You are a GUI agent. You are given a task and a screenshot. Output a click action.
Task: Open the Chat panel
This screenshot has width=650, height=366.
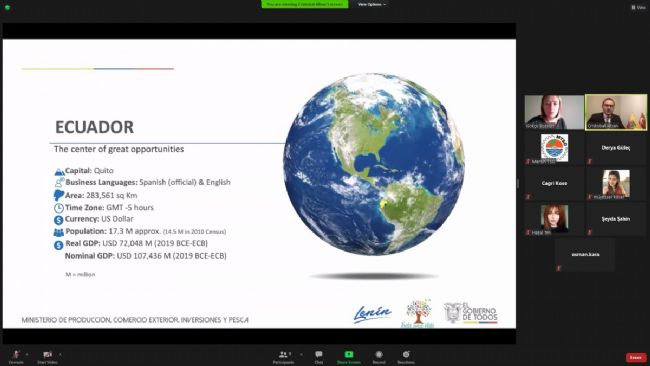319,357
